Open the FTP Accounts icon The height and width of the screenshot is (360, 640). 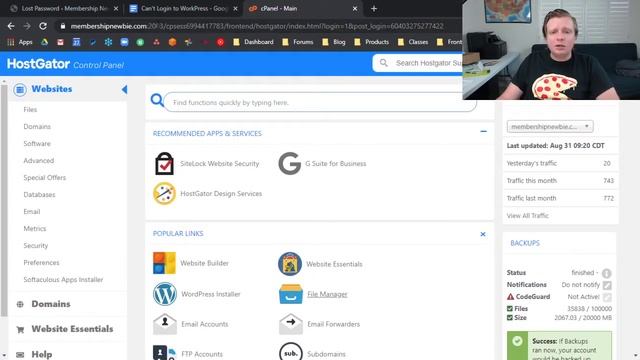164,353
